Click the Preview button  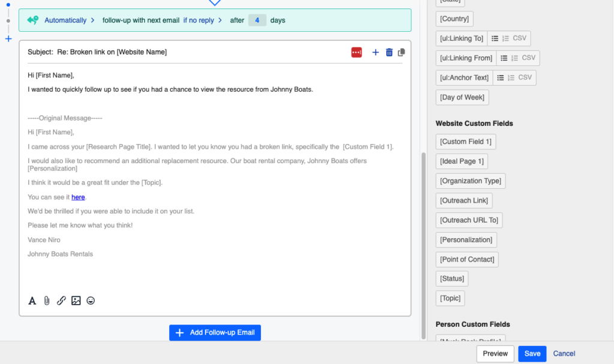(x=495, y=354)
